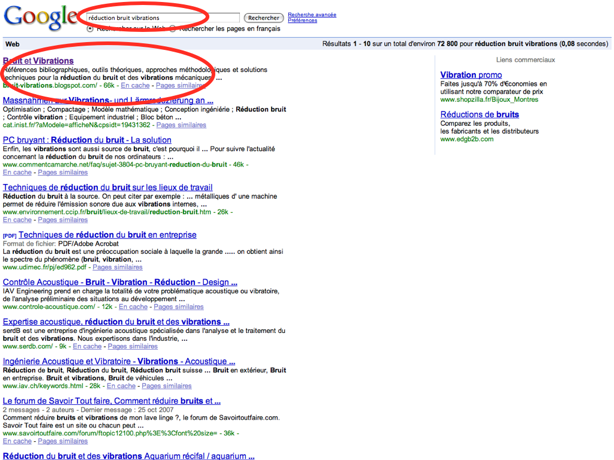Select 'Rechercher les pages en français' radio
Image resolution: width=614 pixels, height=460 pixels.
pyautogui.click(x=172, y=29)
